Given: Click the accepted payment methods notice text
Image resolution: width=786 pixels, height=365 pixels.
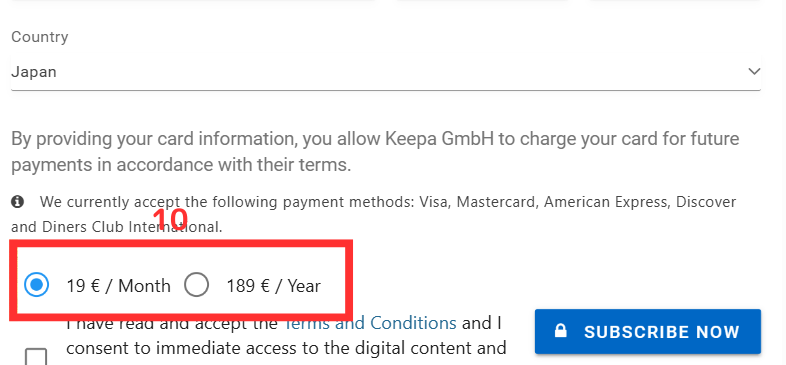Looking at the screenshot, I should click(x=374, y=214).
